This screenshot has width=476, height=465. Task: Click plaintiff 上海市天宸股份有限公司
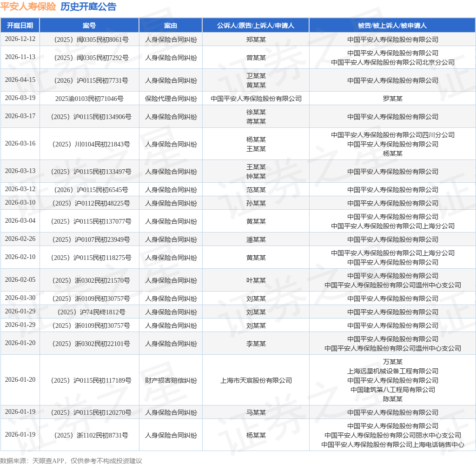256,380
